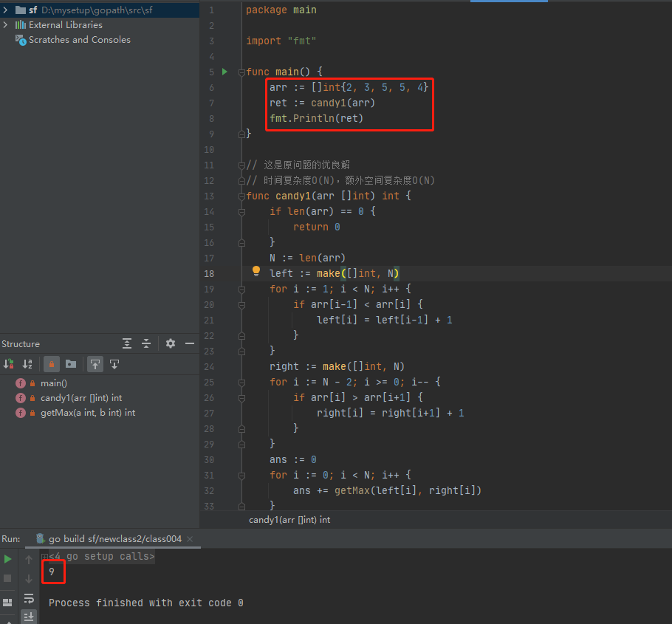The width and height of the screenshot is (672, 624).
Task: Click the up arrow in the Run console toolbar
Action: [x=29, y=559]
